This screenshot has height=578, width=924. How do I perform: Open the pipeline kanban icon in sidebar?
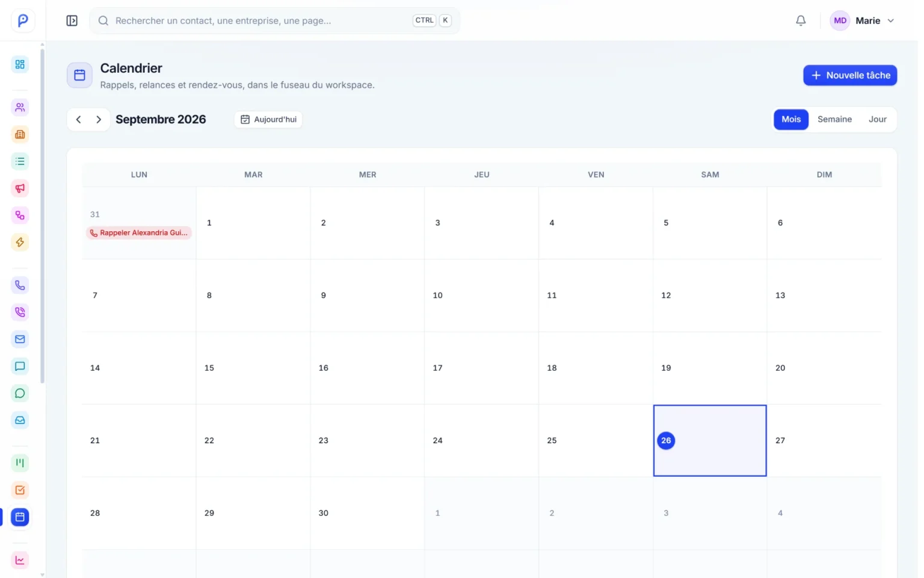point(20,463)
